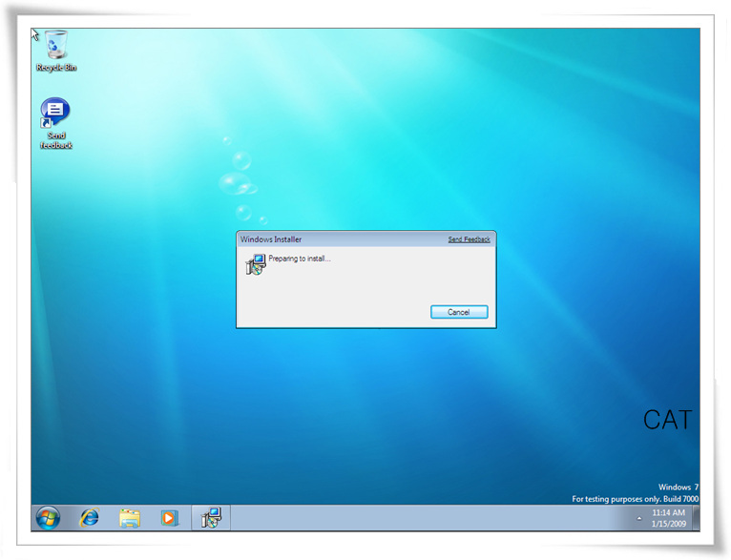Show hidden tray icons arrow
Image resolution: width=731 pixels, height=560 pixels.
pos(639,518)
